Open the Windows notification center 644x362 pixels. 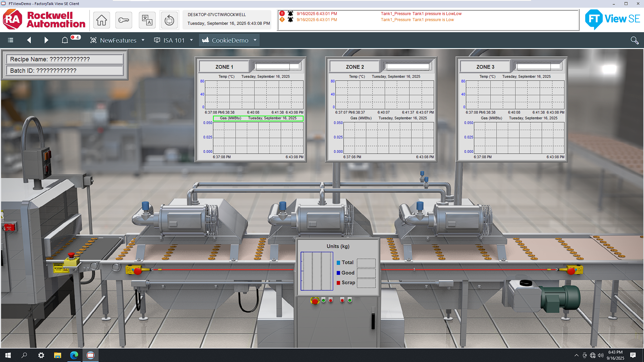pyautogui.click(x=633, y=355)
